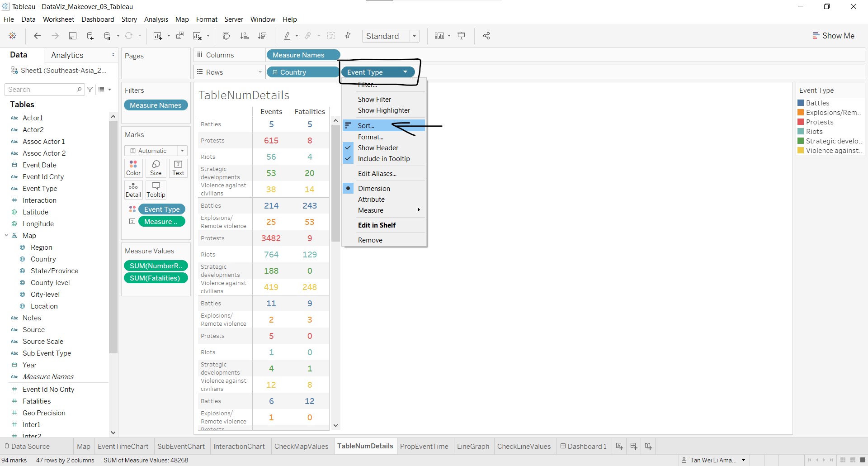Click the Undo back arrow icon

[38, 36]
